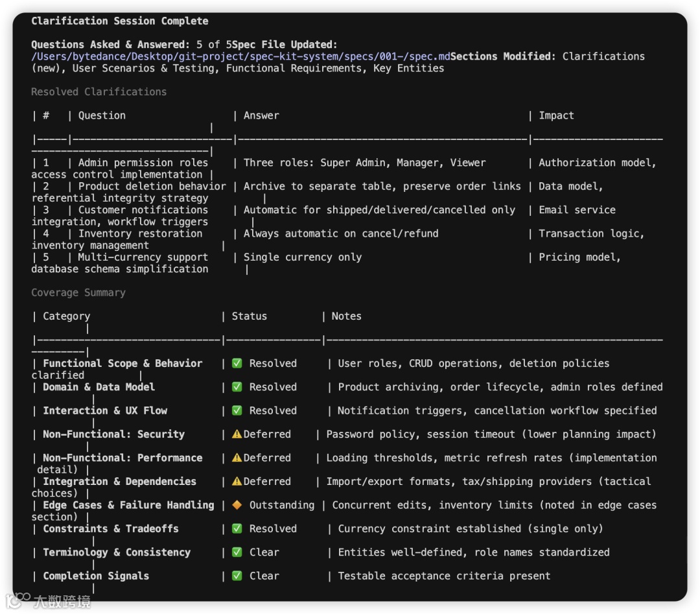Click green checkmark in Domain & Data Model row

click(237, 387)
